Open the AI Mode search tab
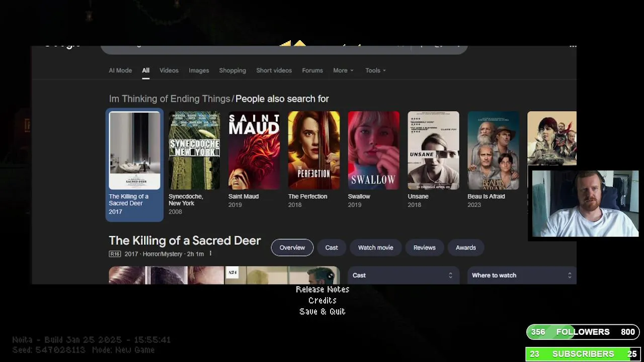The height and width of the screenshot is (362, 644). [120, 70]
